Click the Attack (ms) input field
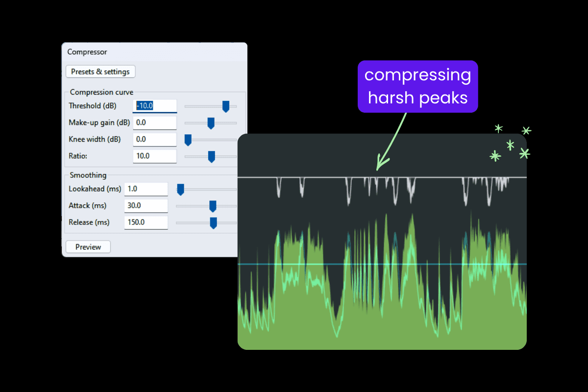The height and width of the screenshot is (392, 588). [147, 205]
